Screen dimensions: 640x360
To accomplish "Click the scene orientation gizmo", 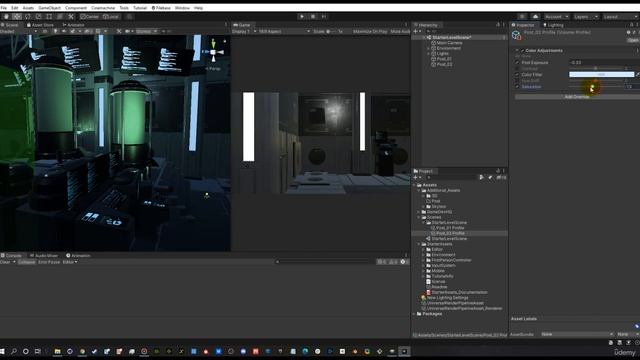I will 213,51.
